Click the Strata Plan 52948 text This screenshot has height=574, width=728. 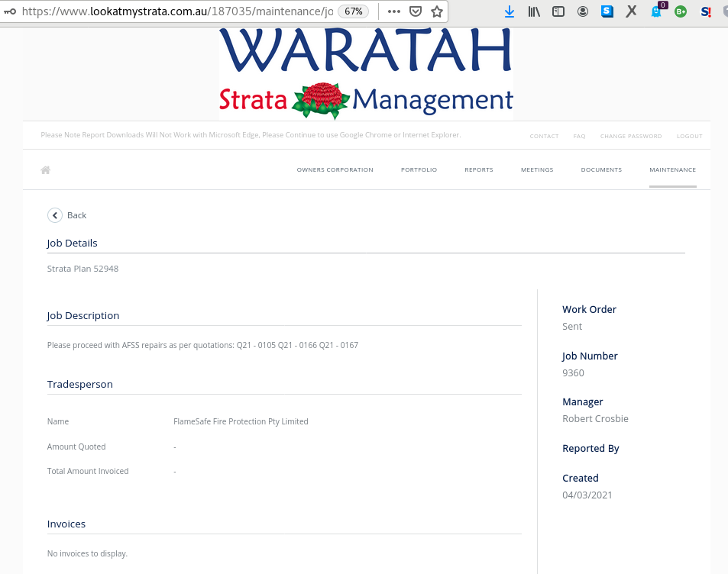tap(83, 269)
